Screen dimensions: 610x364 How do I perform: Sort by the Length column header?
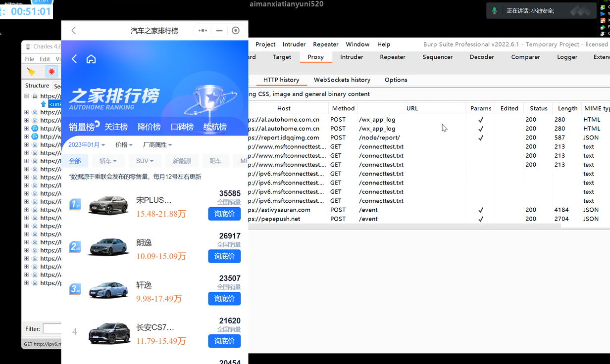coord(567,108)
